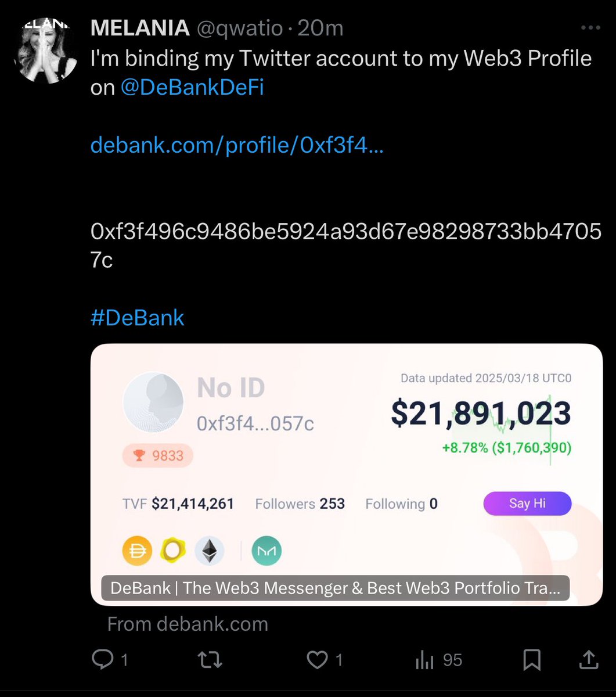Click the yellow ring token icon
The image size is (616, 697).
pyautogui.click(x=172, y=551)
